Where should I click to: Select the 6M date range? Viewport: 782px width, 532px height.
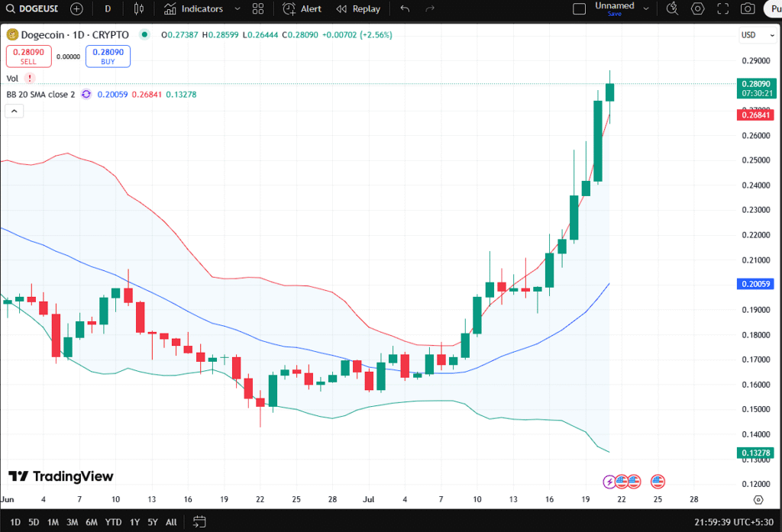click(x=92, y=522)
